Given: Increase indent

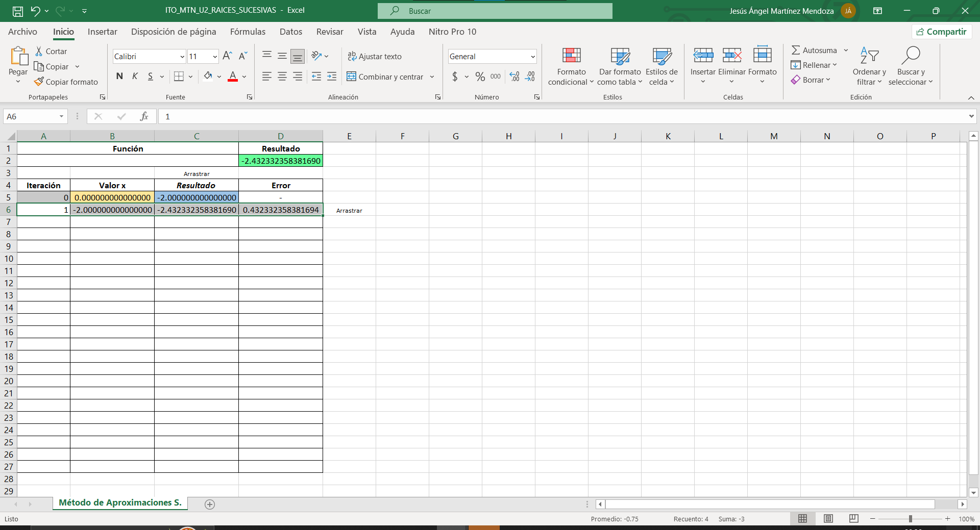Looking at the screenshot, I should tap(332, 77).
